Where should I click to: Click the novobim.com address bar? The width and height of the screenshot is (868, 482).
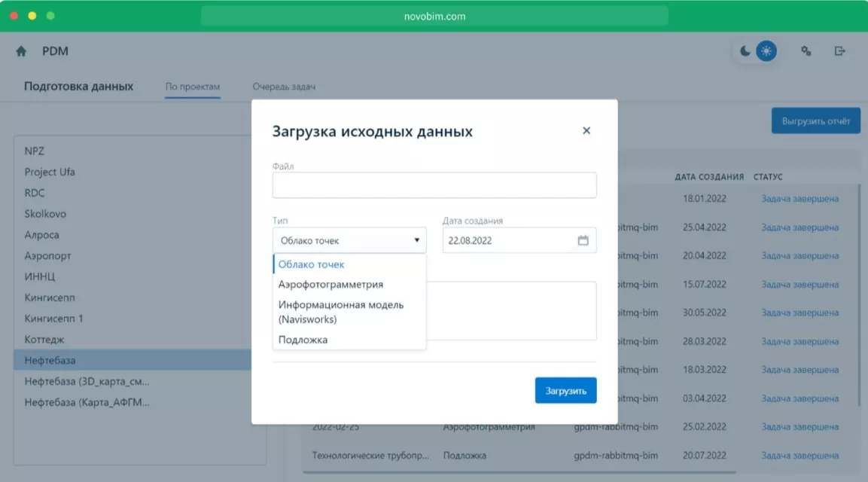point(434,15)
